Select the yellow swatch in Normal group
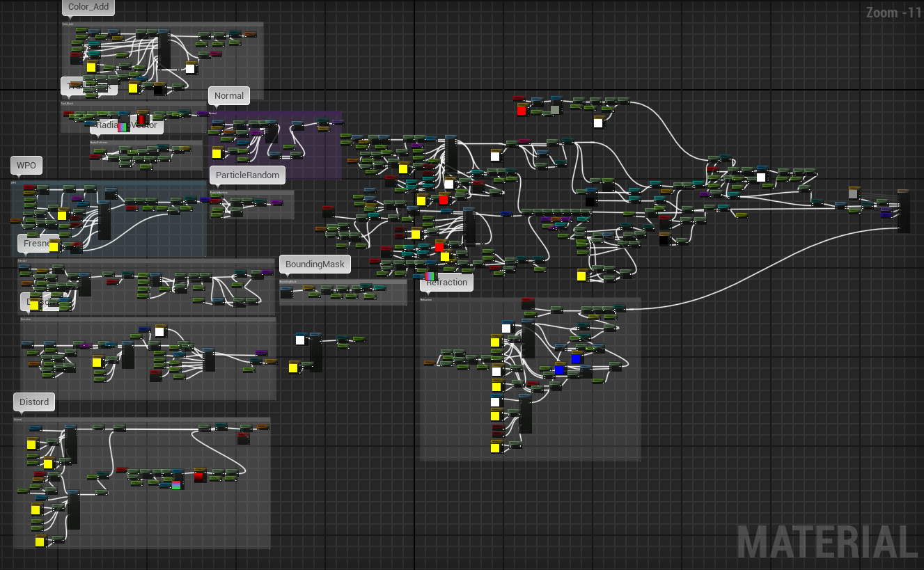Image resolution: width=924 pixels, height=570 pixels. (217, 153)
